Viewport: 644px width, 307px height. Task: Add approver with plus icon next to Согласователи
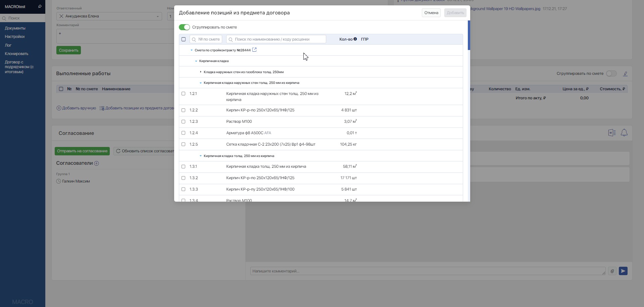(x=97, y=163)
